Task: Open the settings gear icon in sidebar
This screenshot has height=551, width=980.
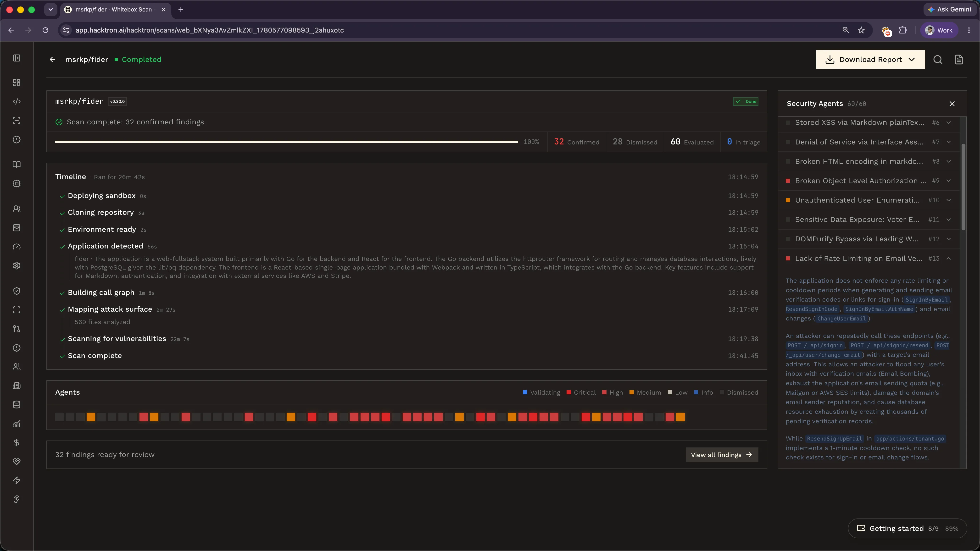Action: pos(16,266)
